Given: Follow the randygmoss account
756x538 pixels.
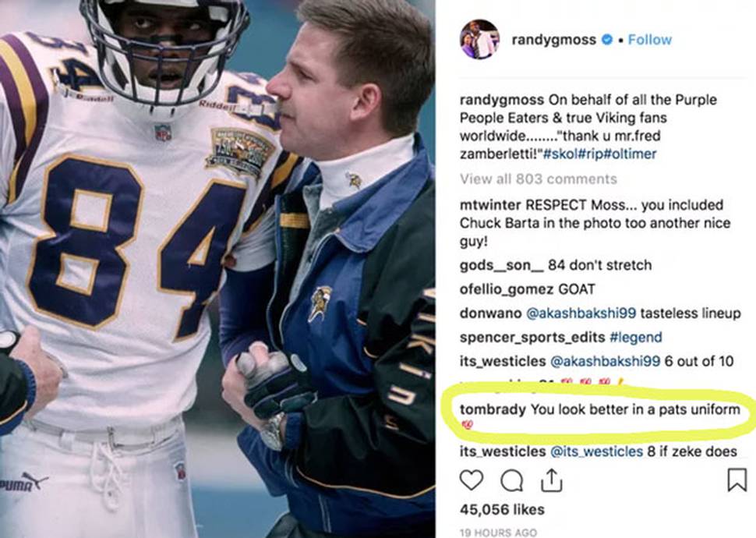Looking at the screenshot, I should tap(650, 40).
